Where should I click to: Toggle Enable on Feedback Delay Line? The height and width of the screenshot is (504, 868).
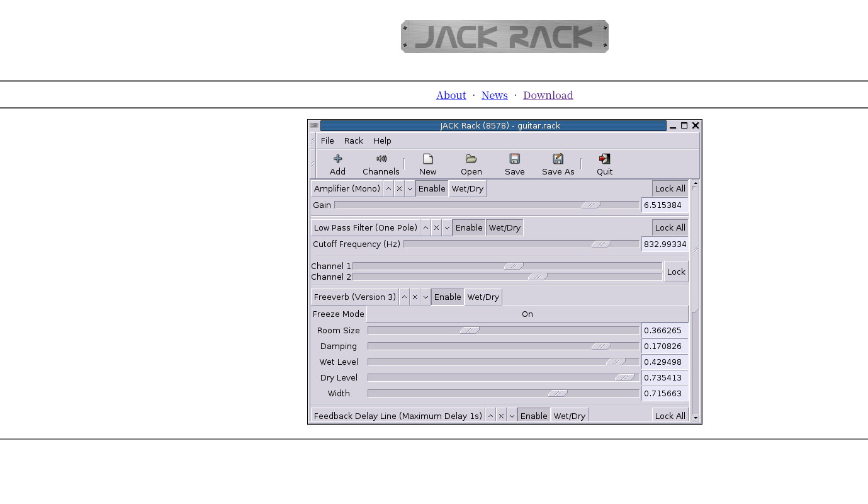click(x=534, y=416)
